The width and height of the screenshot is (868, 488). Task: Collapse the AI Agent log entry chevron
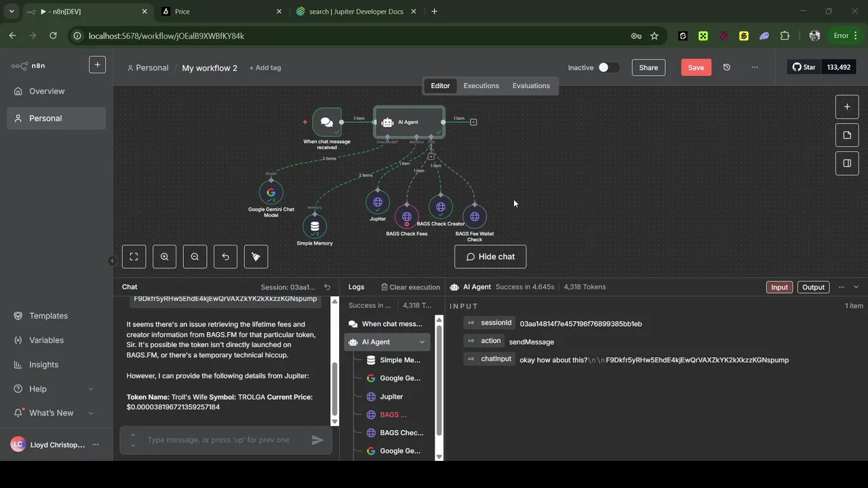click(422, 342)
